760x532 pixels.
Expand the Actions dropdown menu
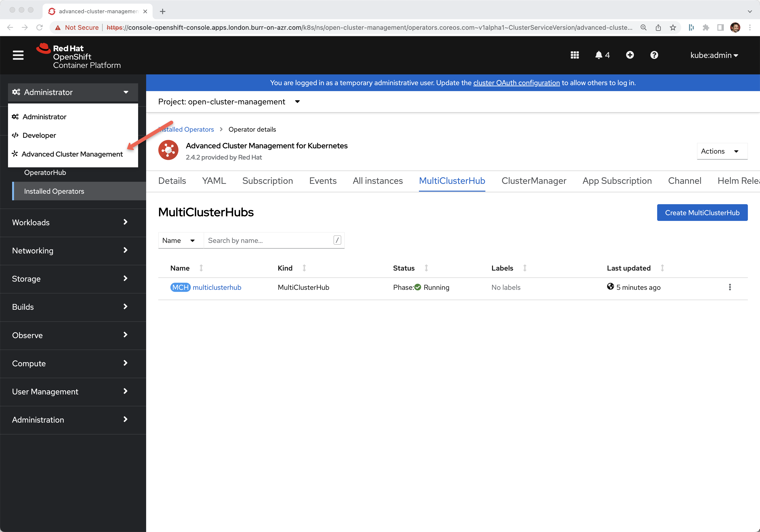[x=720, y=151]
